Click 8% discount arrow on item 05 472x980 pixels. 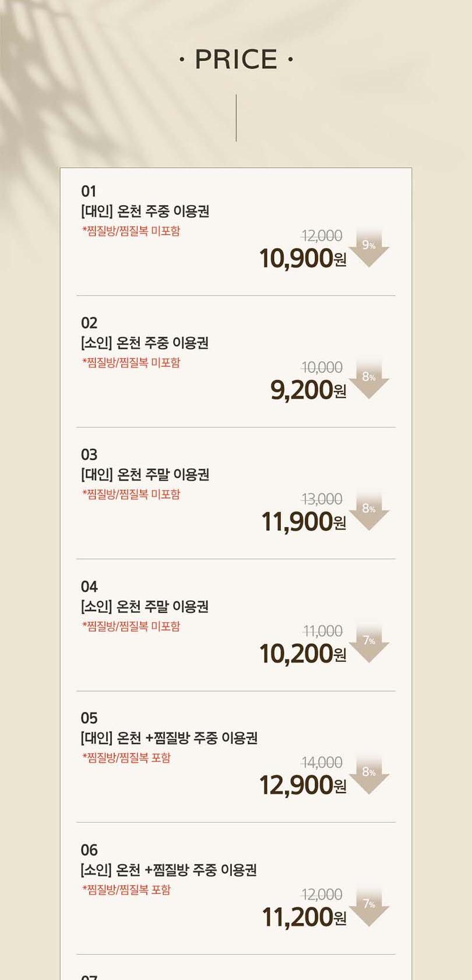pyautogui.click(x=368, y=776)
